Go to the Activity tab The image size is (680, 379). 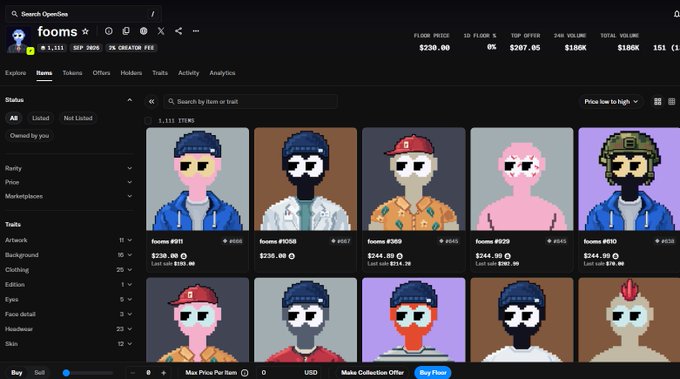click(x=189, y=73)
